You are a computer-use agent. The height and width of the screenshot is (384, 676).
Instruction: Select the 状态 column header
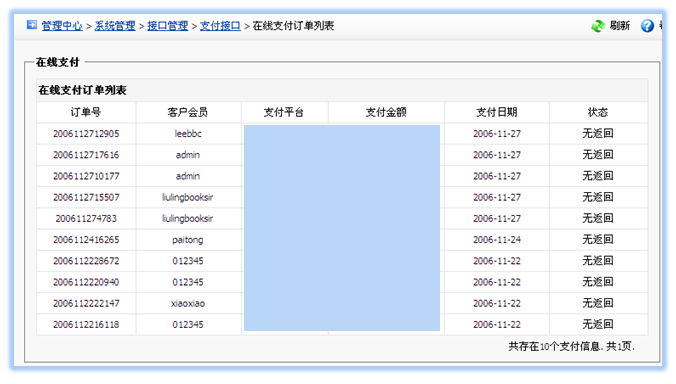(x=598, y=112)
